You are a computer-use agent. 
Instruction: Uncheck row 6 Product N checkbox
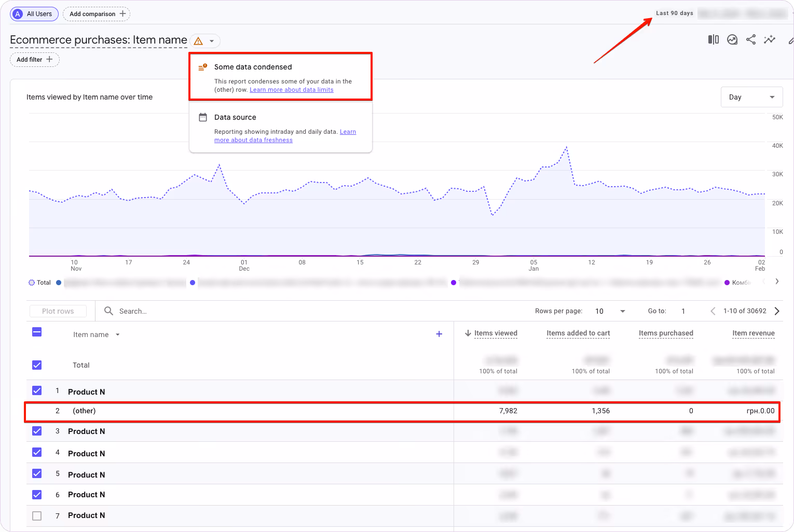click(37, 495)
